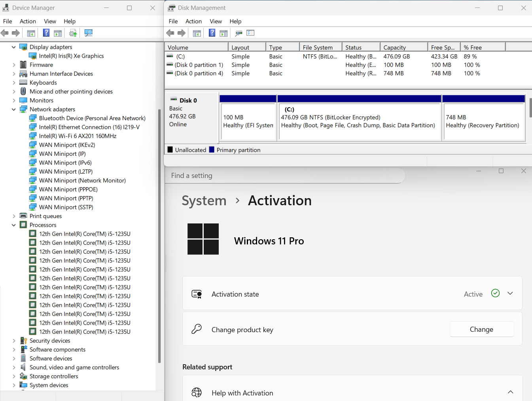Open Help menu in Disk Management
The height and width of the screenshot is (401, 532).
(x=235, y=21)
